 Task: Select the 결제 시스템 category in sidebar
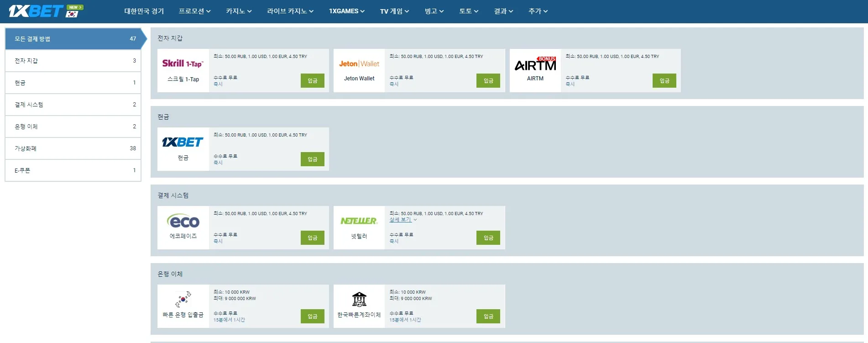73,105
